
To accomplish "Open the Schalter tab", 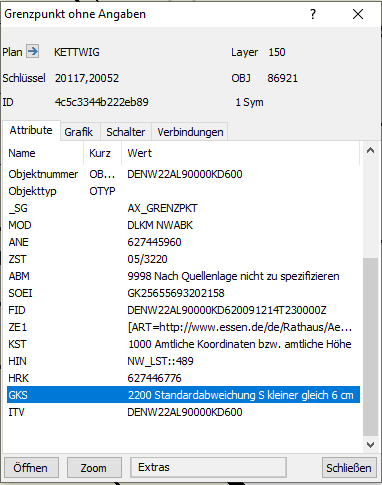I will (x=126, y=132).
